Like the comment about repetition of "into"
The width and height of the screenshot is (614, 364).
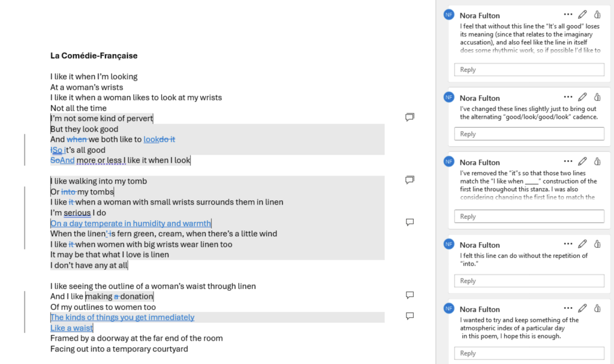(597, 243)
